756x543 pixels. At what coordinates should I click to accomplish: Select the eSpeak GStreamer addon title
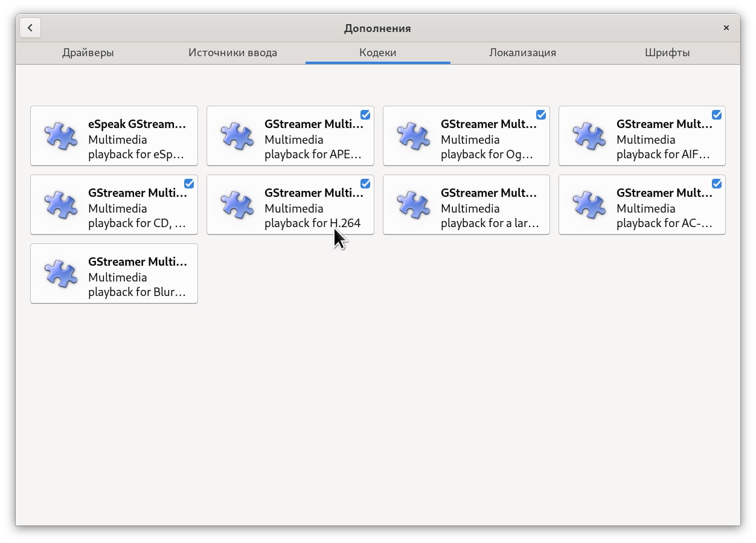tap(138, 124)
